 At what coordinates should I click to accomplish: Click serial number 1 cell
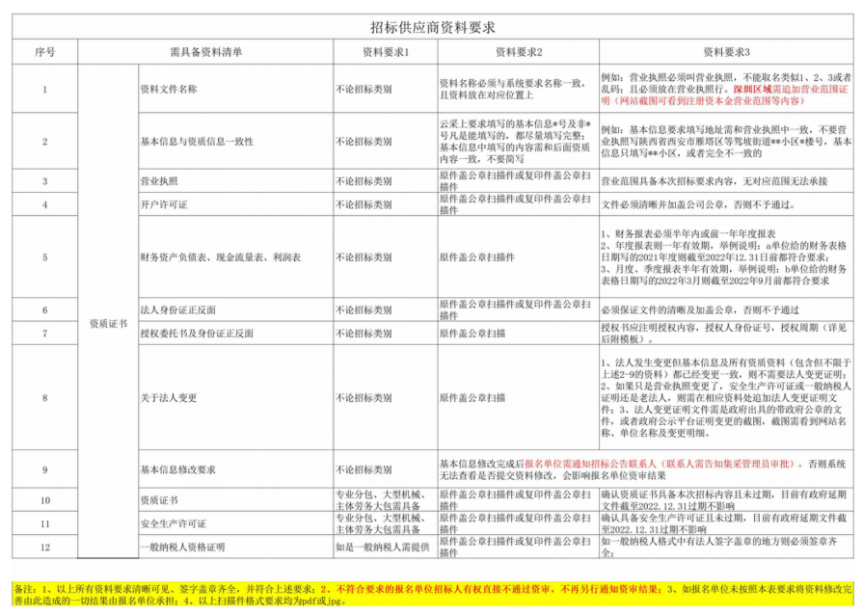tap(45, 89)
